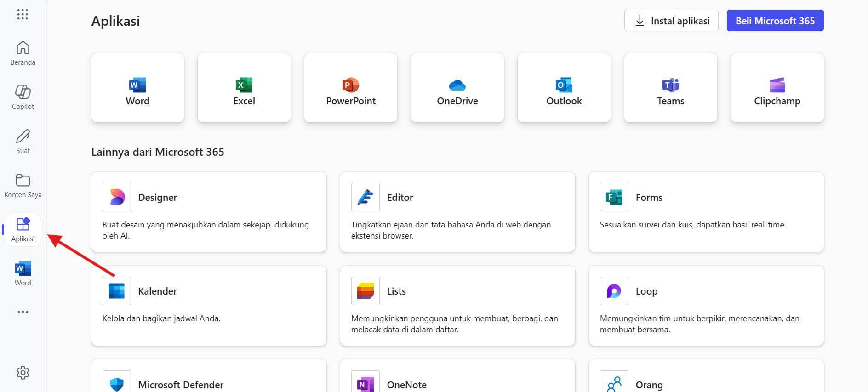Image resolution: width=868 pixels, height=392 pixels.
Task: Open the OneDrive app tile
Action: (457, 88)
